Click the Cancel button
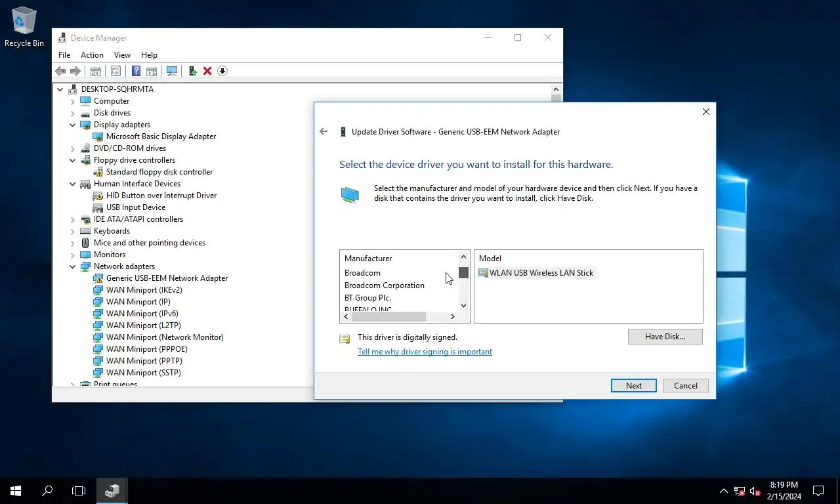This screenshot has height=504, width=840. (x=686, y=386)
